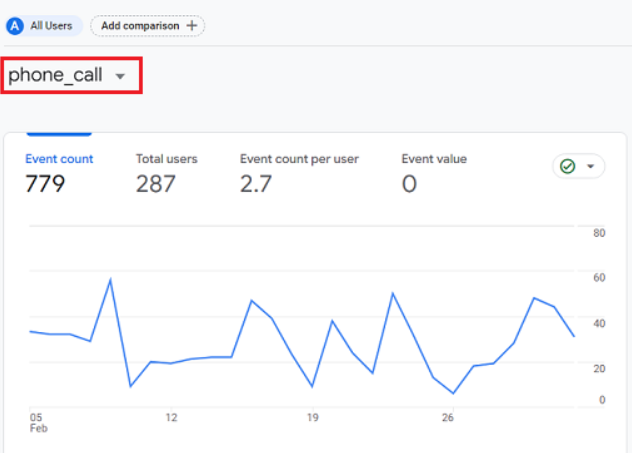
Task: Click the blue 'A' All Users badge
Action: [15, 25]
